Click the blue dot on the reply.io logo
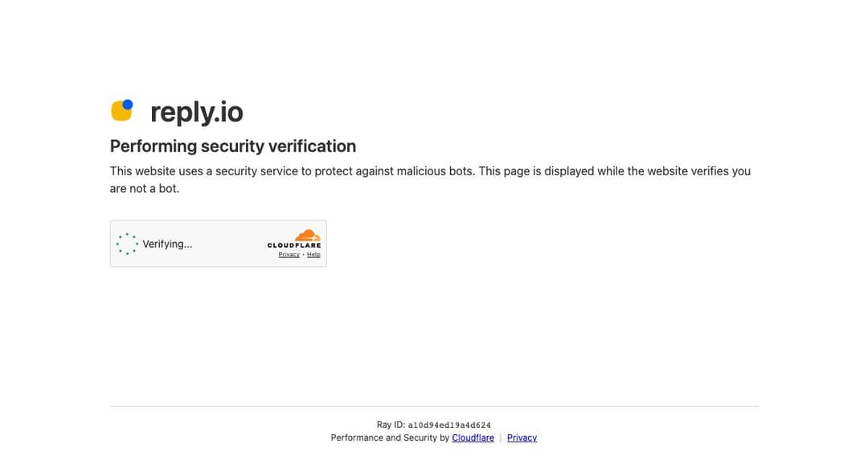Viewport: 868px width, 456px height. tap(128, 105)
